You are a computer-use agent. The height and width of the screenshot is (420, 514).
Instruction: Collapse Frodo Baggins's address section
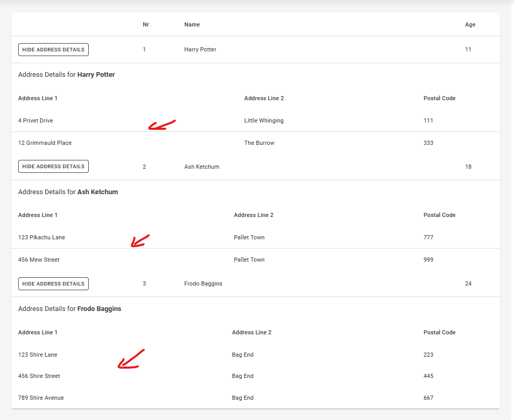pos(53,283)
